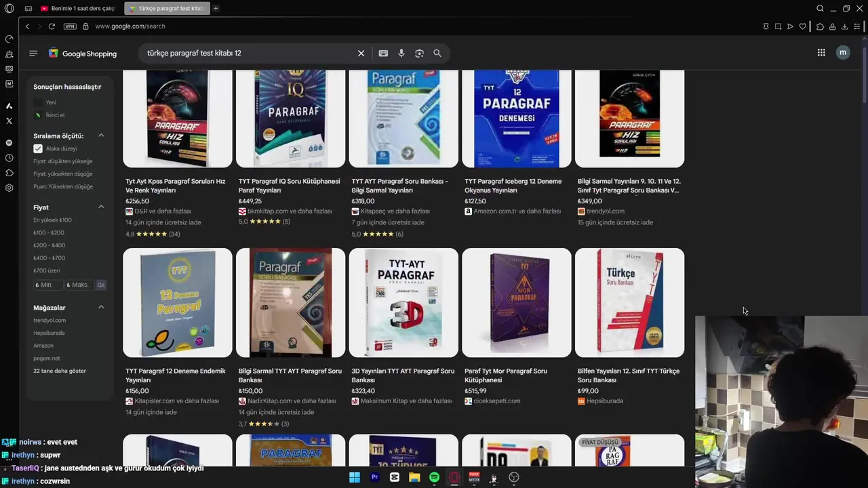Start voice search with microphone icon
Image resolution: width=868 pixels, height=488 pixels.
tap(401, 53)
